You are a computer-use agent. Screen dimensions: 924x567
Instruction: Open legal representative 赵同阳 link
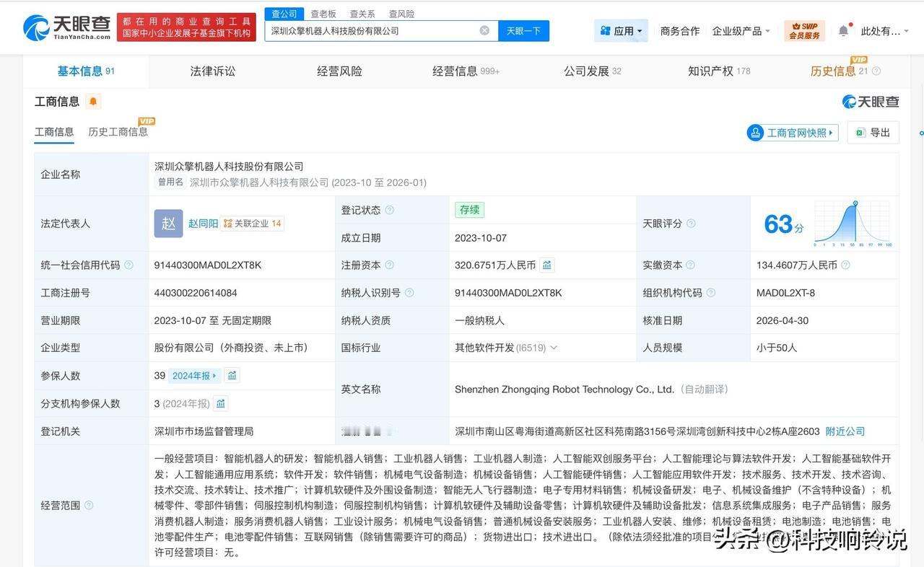(203, 224)
